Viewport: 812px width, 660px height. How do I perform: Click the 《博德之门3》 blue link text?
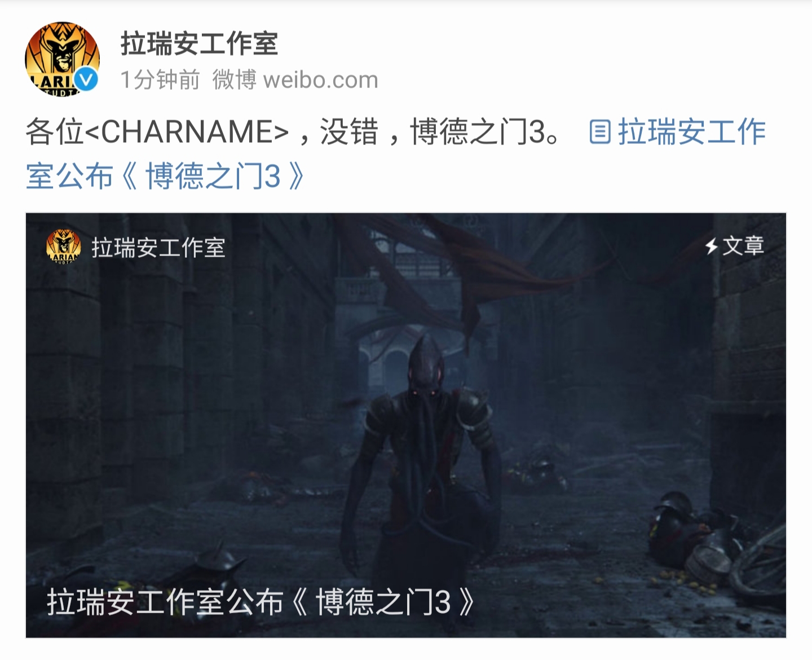(213, 176)
